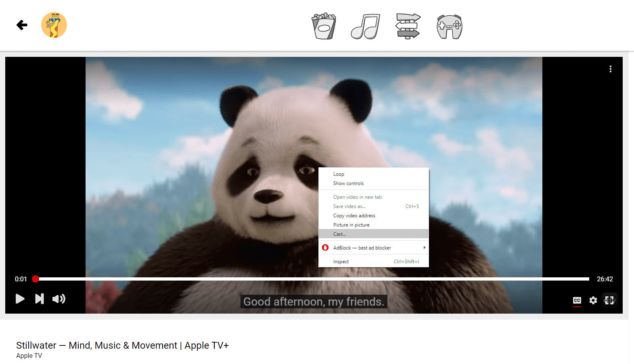This screenshot has height=364, width=634.
Task: Select the red playhead scrubber
Action: (36, 279)
